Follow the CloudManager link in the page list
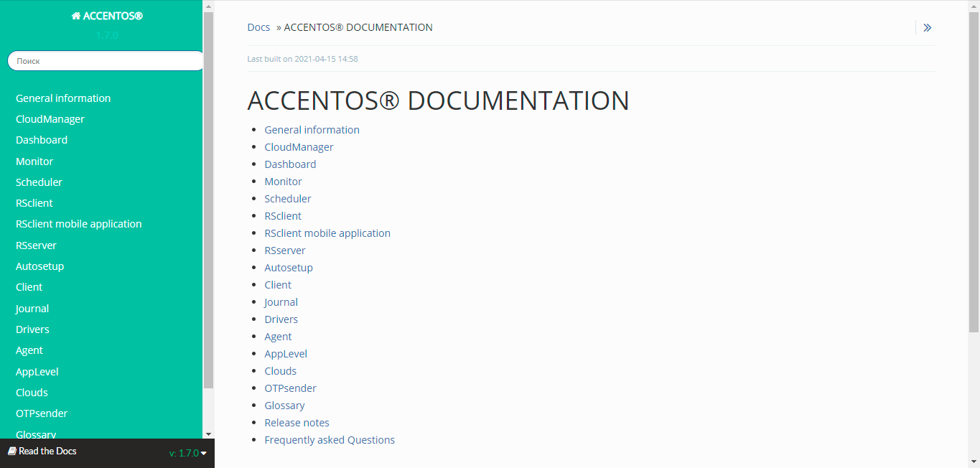980x468 pixels. [x=299, y=147]
